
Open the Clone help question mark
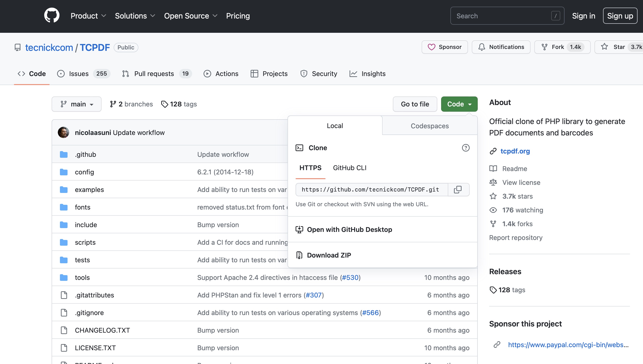pyautogui.click(x=466, y=148)
